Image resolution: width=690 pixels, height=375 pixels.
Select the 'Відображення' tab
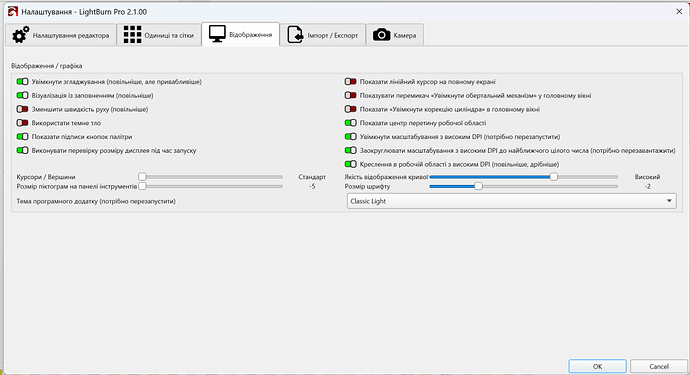coord(241,34)
